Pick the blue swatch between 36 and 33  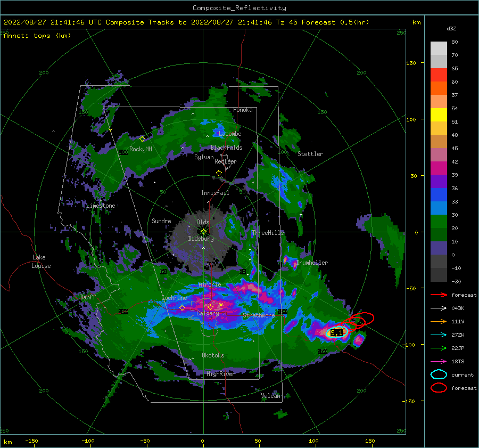[x=439, y=195]
